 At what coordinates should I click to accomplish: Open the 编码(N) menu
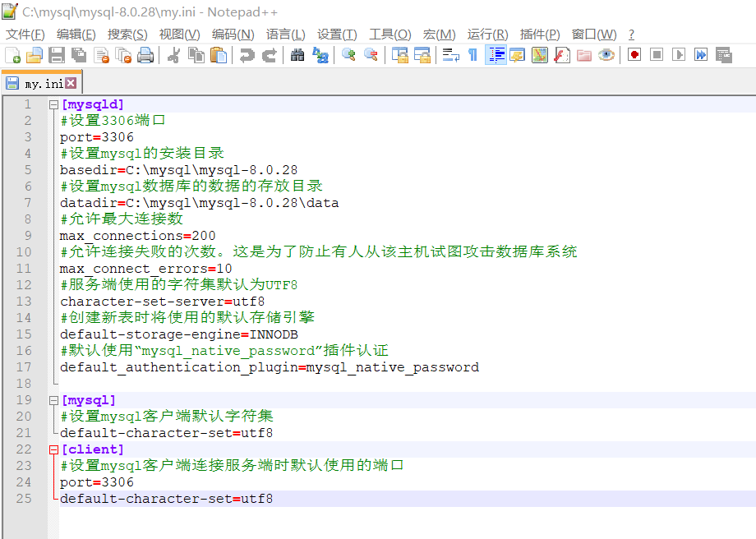[x=233, y=35]
